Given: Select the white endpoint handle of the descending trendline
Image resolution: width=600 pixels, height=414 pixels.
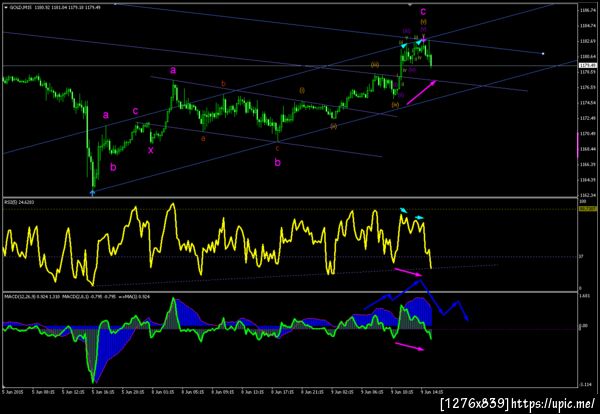Looking at the screenshot, I should click(543, 54).
